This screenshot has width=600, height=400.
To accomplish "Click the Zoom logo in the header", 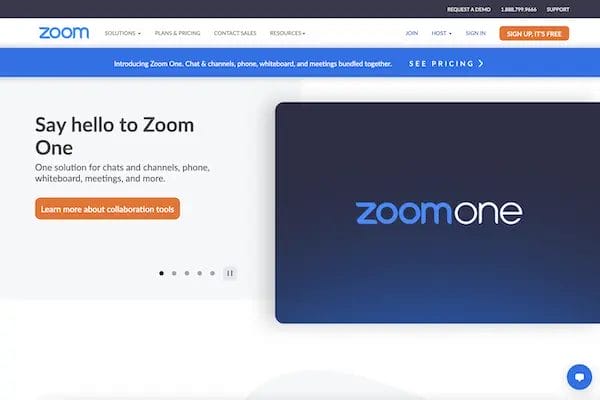I will pos(64,33).
